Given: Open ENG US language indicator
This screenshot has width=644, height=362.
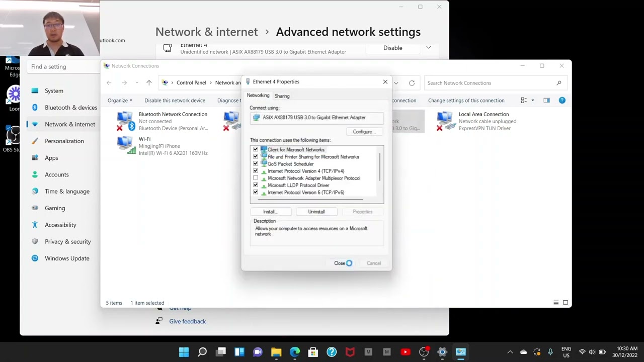Looking at the screenshot, I should click(566, 352).
